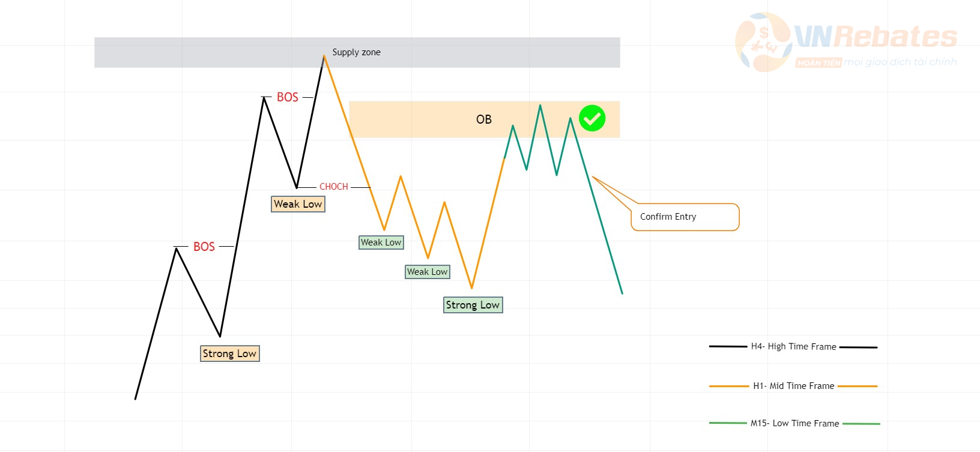
Task: Click the lower BOS label
Action: (x=204, y=247)
